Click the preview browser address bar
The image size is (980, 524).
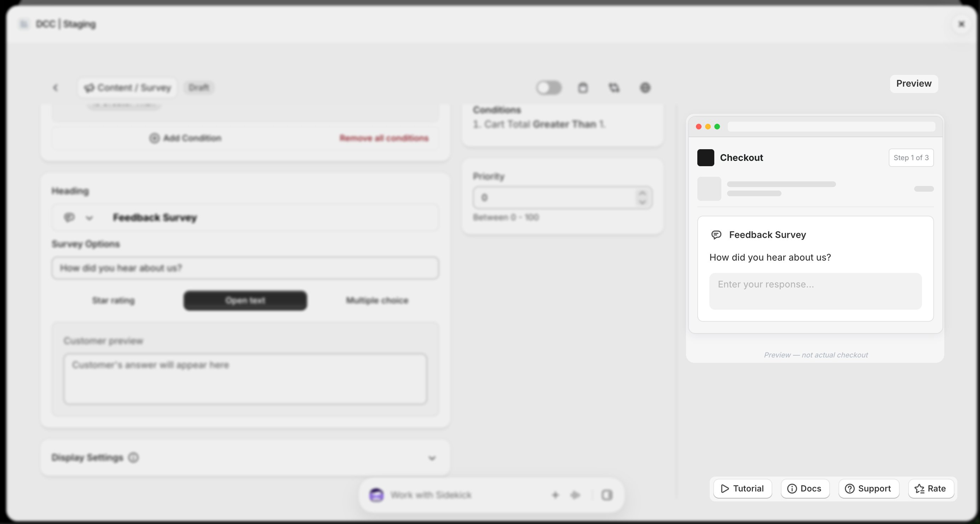click(x=831, y=127)
